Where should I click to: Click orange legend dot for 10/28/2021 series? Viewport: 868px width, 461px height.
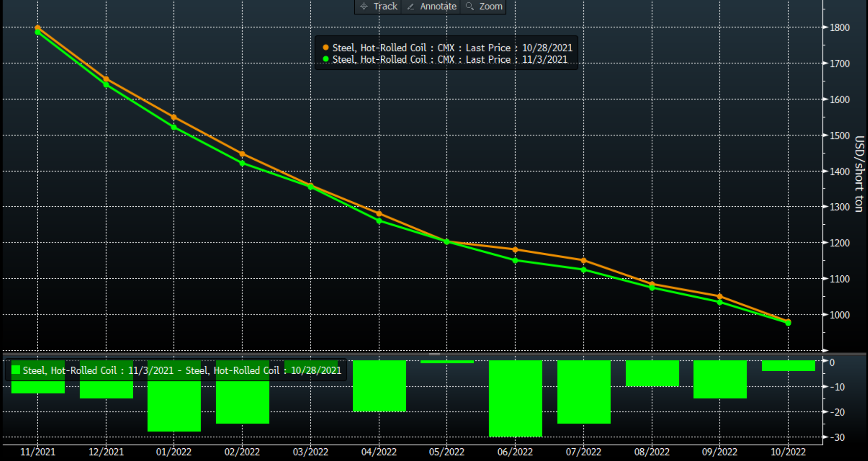(x=326, y=48)
